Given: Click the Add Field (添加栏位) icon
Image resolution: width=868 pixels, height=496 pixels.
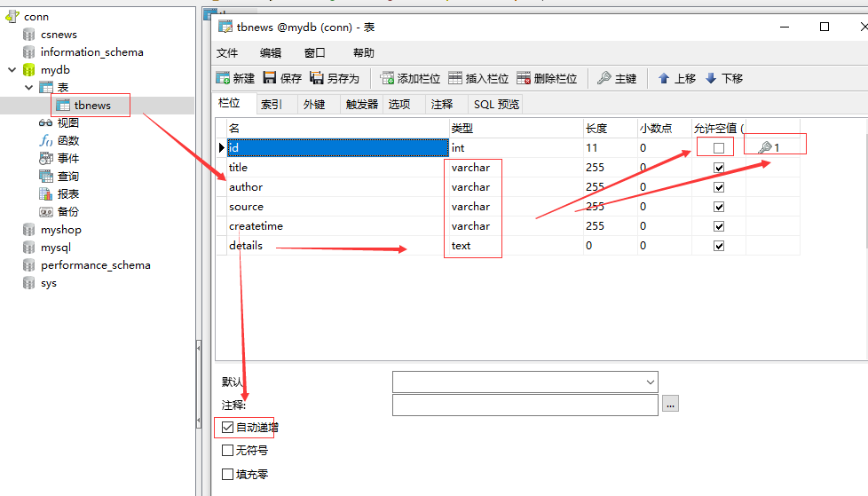Looking at the screenshot, I should (387, 78).
